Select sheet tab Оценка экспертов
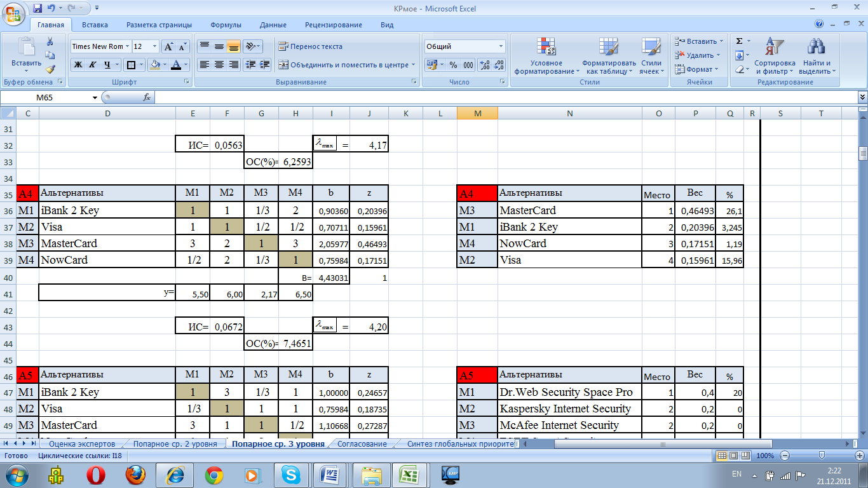The image size is (868, 488). 81,444
